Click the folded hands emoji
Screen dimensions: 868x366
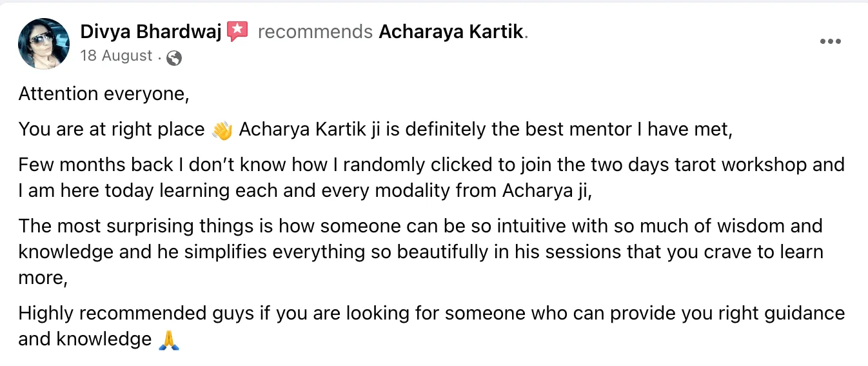click(x=168, y=340)
